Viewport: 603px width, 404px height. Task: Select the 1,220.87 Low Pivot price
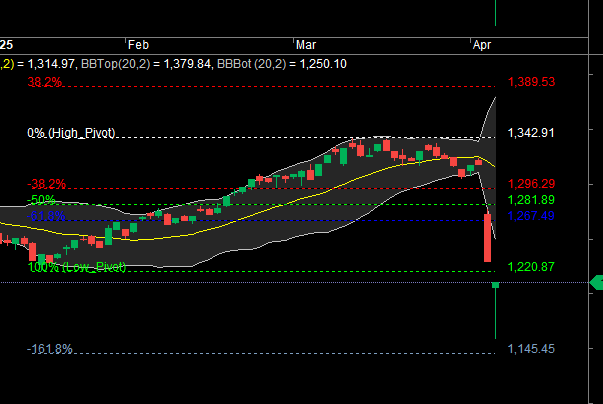pyautogui.click(x=531, y=267)
